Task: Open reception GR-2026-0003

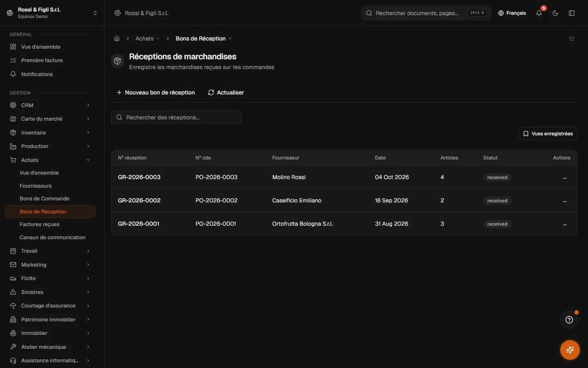Action: click(x=139, y=177)
